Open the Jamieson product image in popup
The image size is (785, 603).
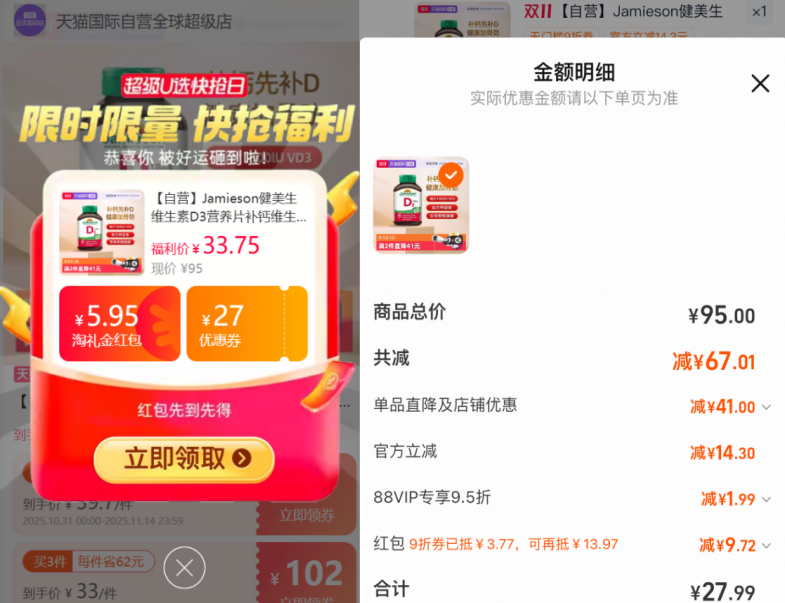coord(102,233)
